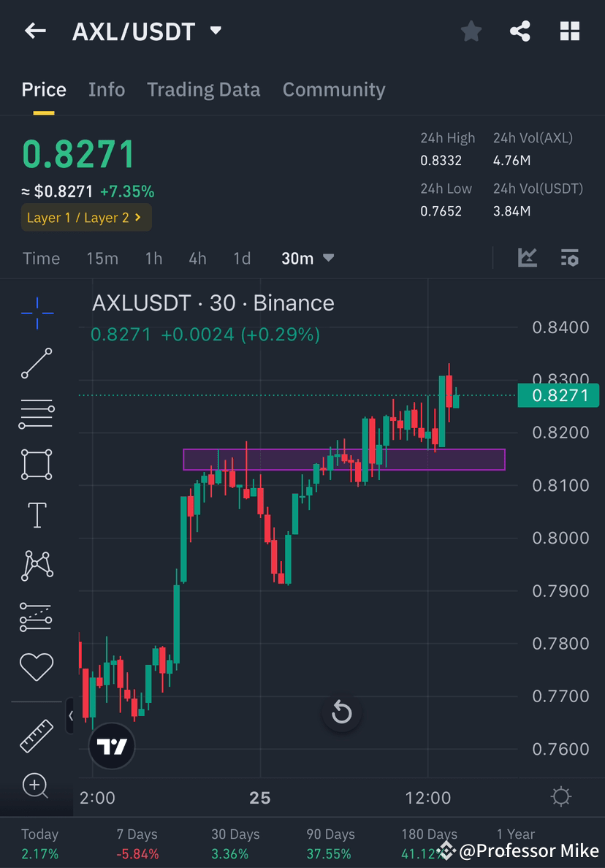This screenshot has width=605, height=868.
Task: Open the Text annotation tool
Action: click(x=37, y=514)
